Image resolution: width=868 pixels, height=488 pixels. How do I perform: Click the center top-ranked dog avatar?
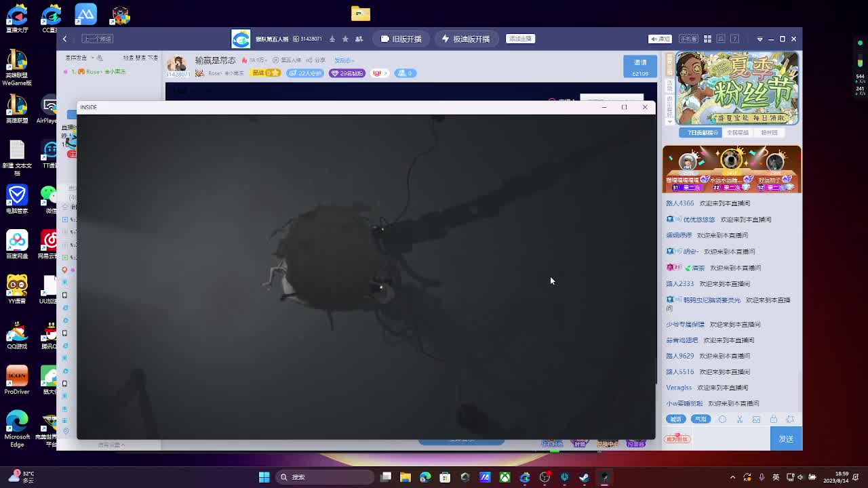(731, 161)
